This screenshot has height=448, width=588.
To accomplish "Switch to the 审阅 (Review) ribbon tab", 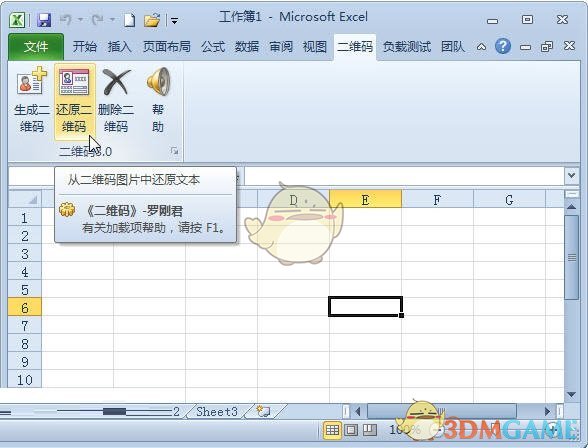I will 281,47.
